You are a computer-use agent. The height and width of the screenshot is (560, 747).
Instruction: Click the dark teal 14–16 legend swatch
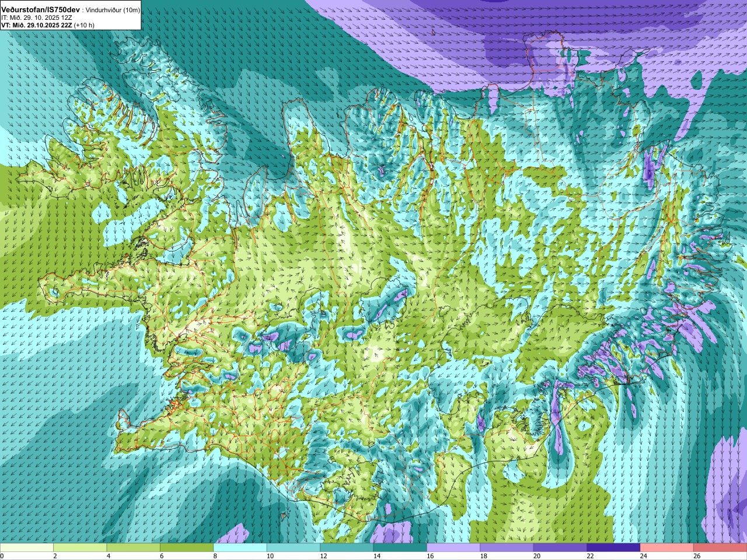click(x=400, y=548)
